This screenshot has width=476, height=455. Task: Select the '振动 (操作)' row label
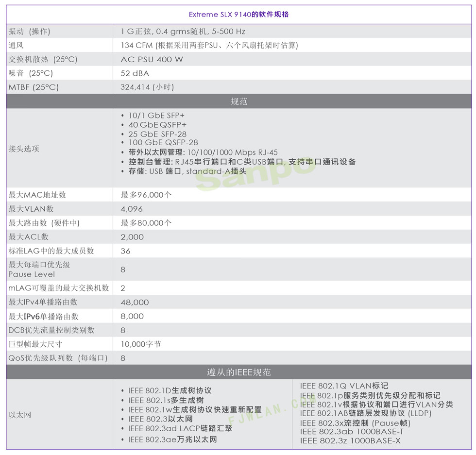[29, 31]
